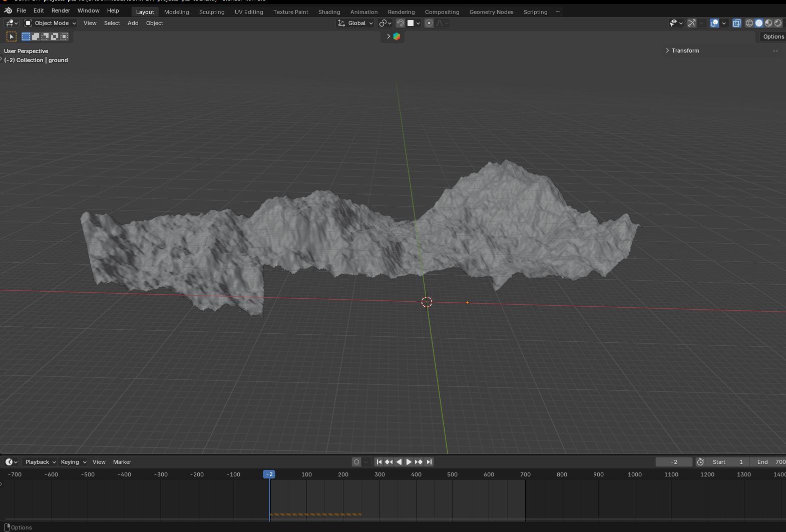Switch viewport to Wireframe shading
Viewport: 786px width, 532px height.
[749, 23]
